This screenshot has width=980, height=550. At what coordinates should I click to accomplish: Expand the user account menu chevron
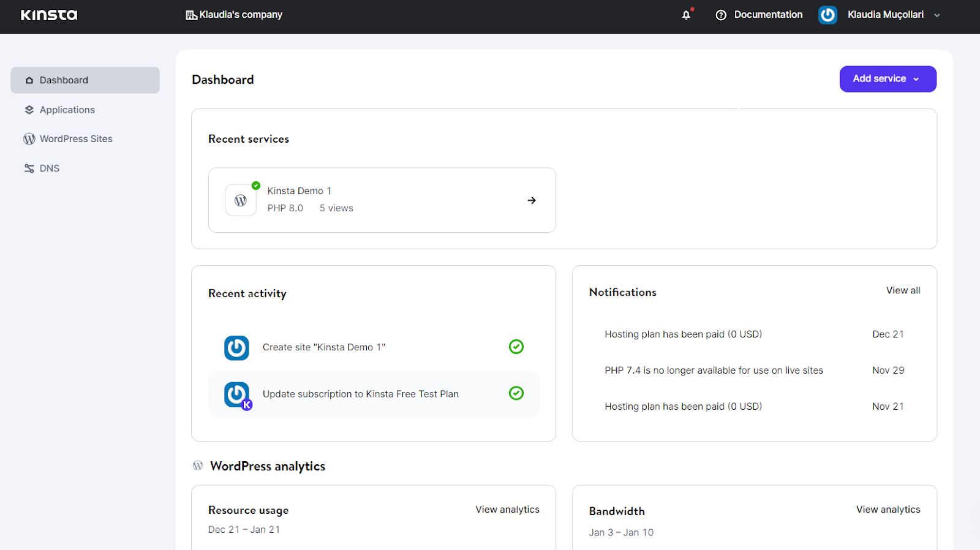point(937,15)
